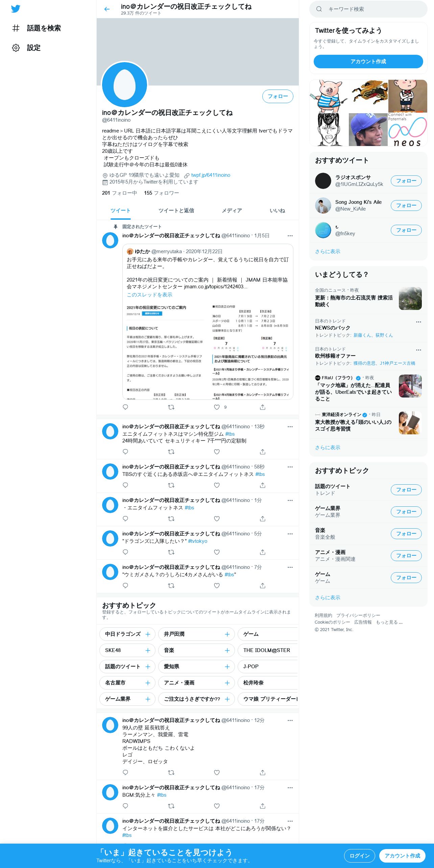
Task: Add the 音楽 topic chip with plus
Action: tap(227, 650)
